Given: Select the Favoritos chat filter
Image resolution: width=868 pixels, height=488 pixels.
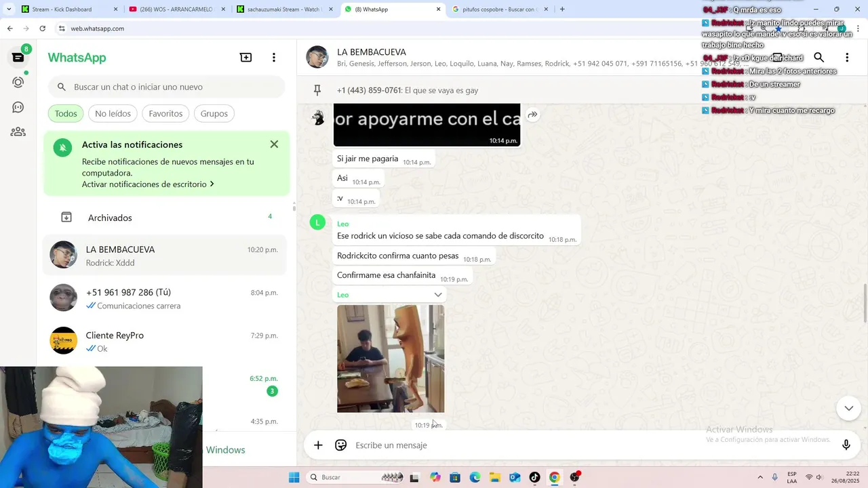Looking at the screenshot, I should (165, 114).
